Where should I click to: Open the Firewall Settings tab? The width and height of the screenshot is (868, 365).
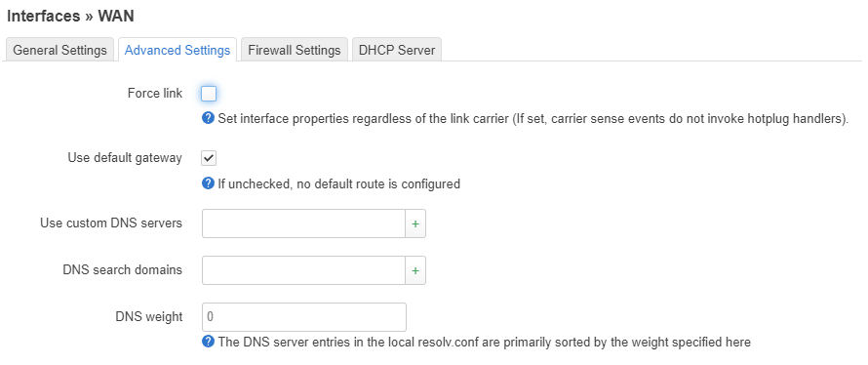(x=294, y=50)
